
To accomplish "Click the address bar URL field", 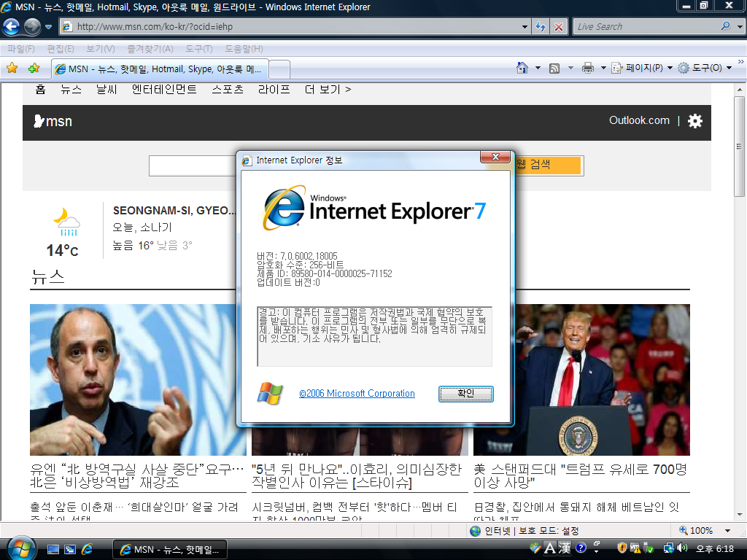I will point(290,27).
